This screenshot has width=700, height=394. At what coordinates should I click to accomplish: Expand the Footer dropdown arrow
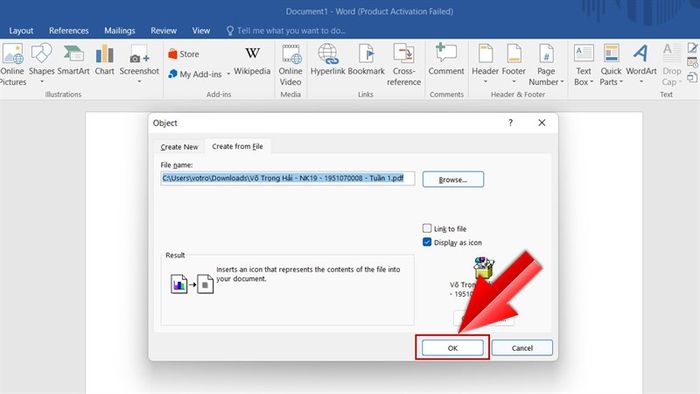tap(514, 82)
